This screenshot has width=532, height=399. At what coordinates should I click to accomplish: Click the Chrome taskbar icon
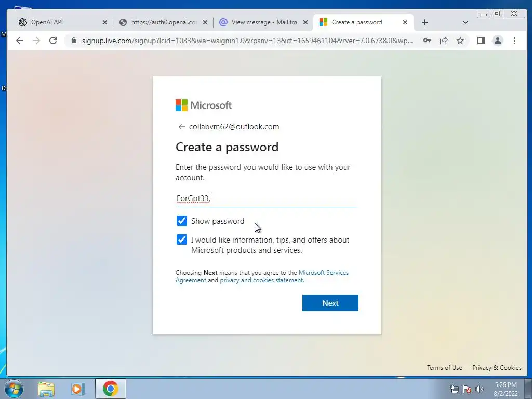coord(111,389)
